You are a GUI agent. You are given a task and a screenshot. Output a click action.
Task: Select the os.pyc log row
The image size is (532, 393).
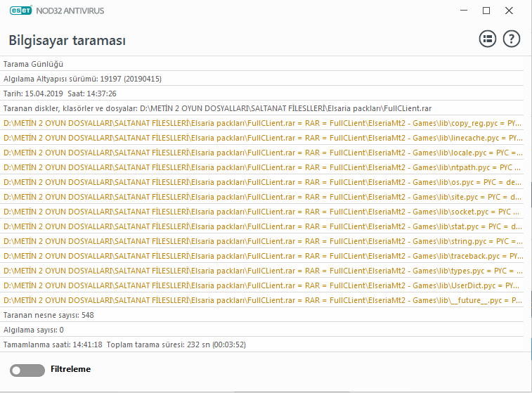click(262, 182)
